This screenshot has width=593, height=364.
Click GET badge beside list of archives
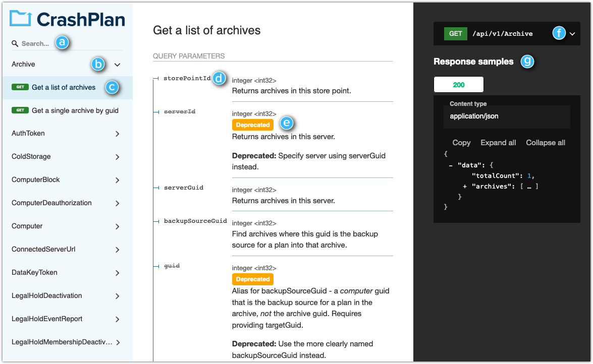[x=20, y=87]
